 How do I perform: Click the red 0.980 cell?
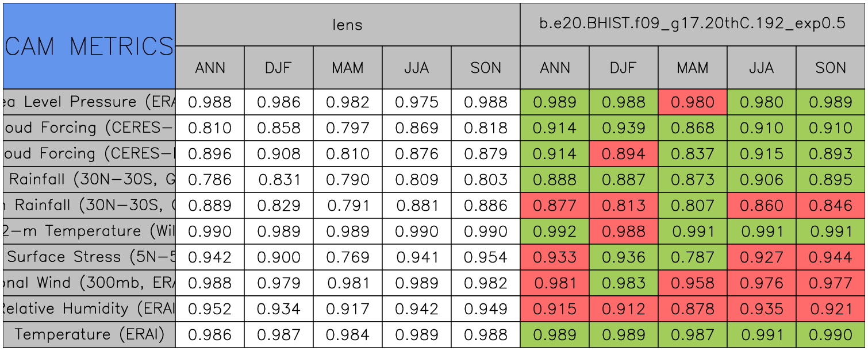click(x=692, y=102)
